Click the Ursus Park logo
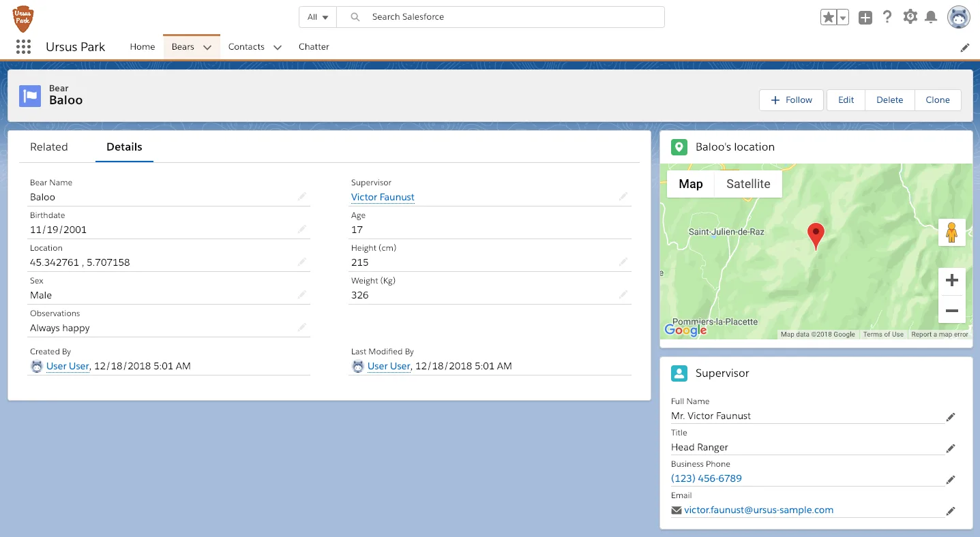Viewport: 980px width, 537px height. coord(24,18)
